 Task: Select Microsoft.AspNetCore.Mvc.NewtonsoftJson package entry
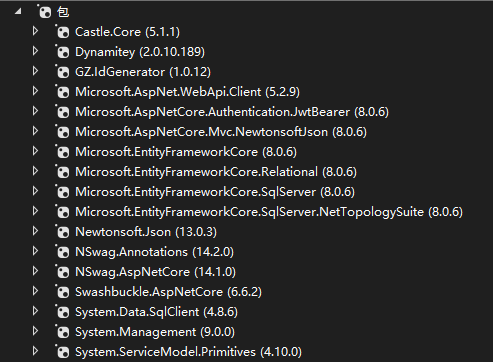(x=221, y=132)
